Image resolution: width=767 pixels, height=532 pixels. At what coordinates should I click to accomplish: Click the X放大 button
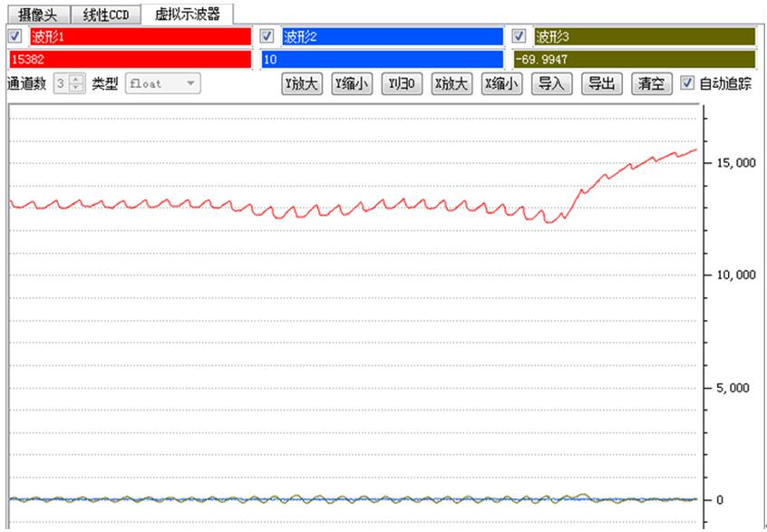click(x=451, y=83)
